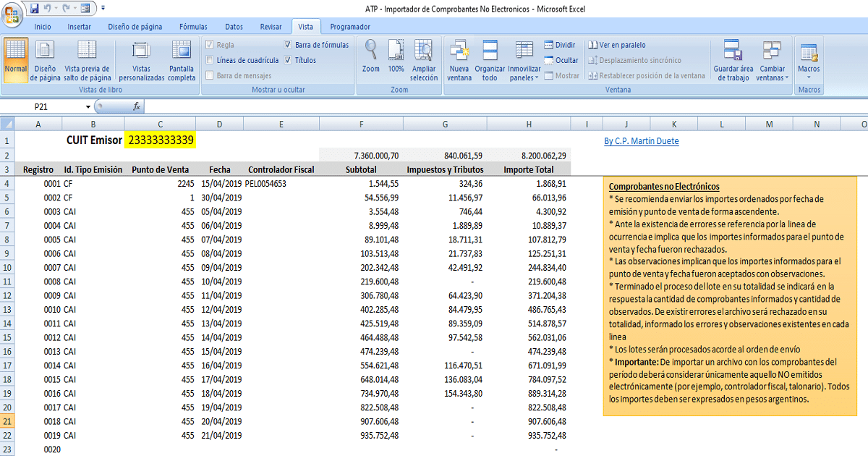Image resolution: width=868 pixels, height=456 pixels.
Task: Click total cell 8.200.062,29
Action: (529, 155)
